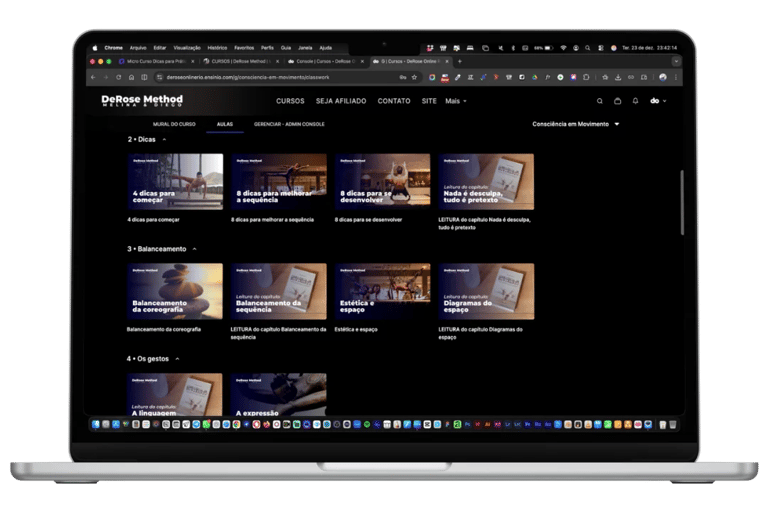
Task: Click the 'Estética e espaço' caption text
Action: [x=356, y=330]
